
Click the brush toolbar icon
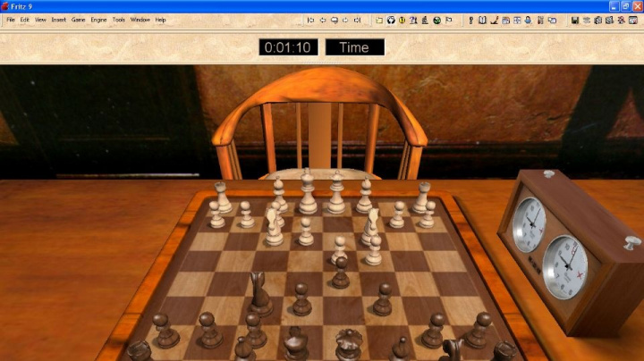pyautogui.click(x=494, y=20)
